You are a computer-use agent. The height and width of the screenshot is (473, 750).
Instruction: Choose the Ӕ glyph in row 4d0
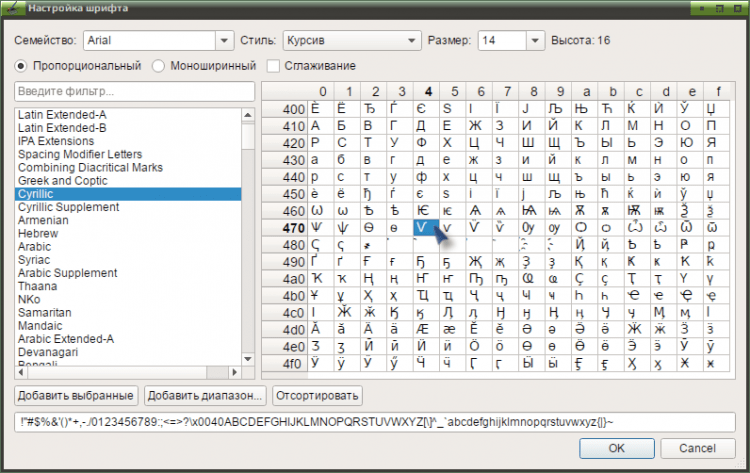click(x=422, y=329)
